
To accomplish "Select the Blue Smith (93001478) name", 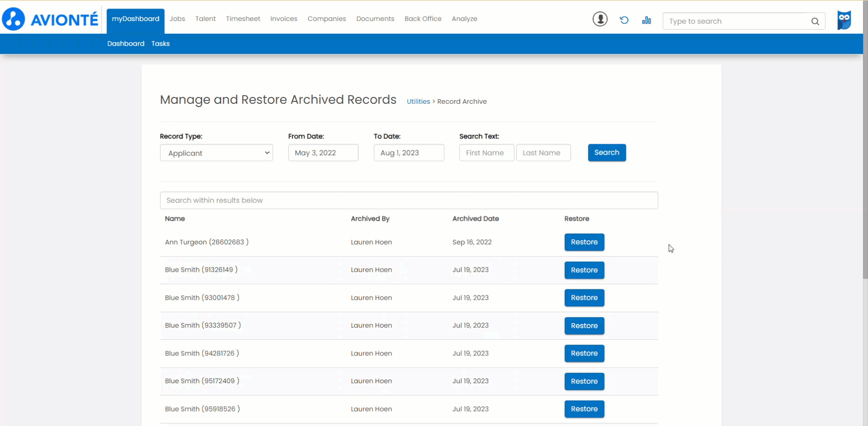I will (202, 298).
